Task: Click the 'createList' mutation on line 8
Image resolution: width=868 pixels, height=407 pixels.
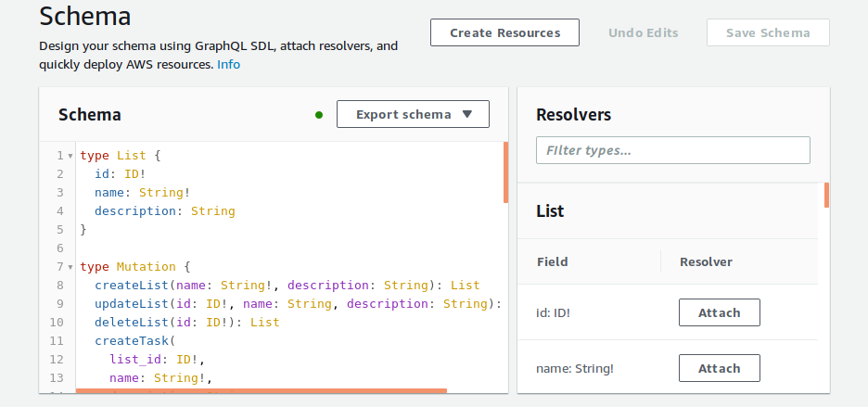Action: pos(132,286)
